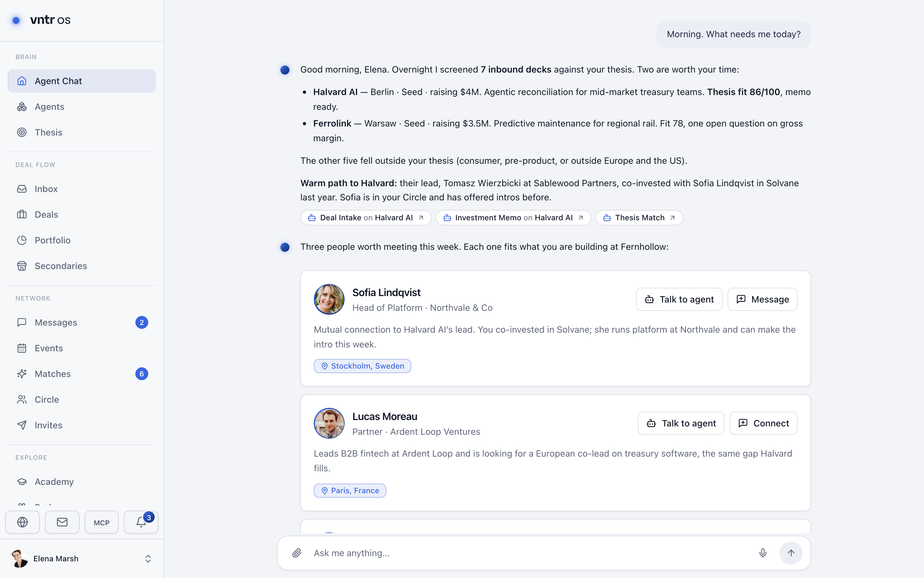The height and width of the screenshot is (578, 924).
Task: Open the Circle page
Action: pyautogui.click(x=82, y=399)
